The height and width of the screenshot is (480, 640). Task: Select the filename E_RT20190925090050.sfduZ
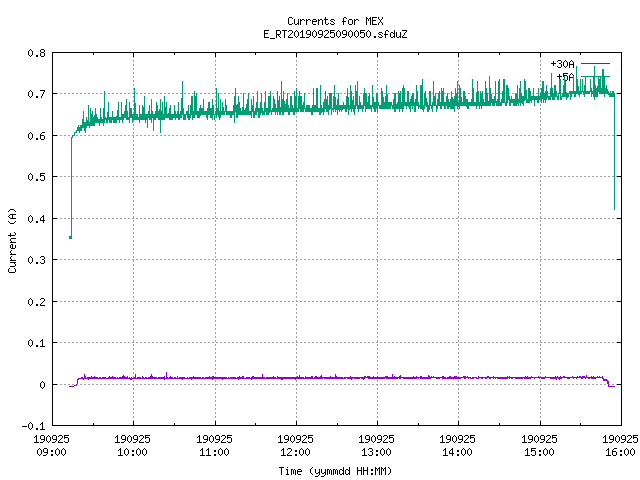click(335, 34)
